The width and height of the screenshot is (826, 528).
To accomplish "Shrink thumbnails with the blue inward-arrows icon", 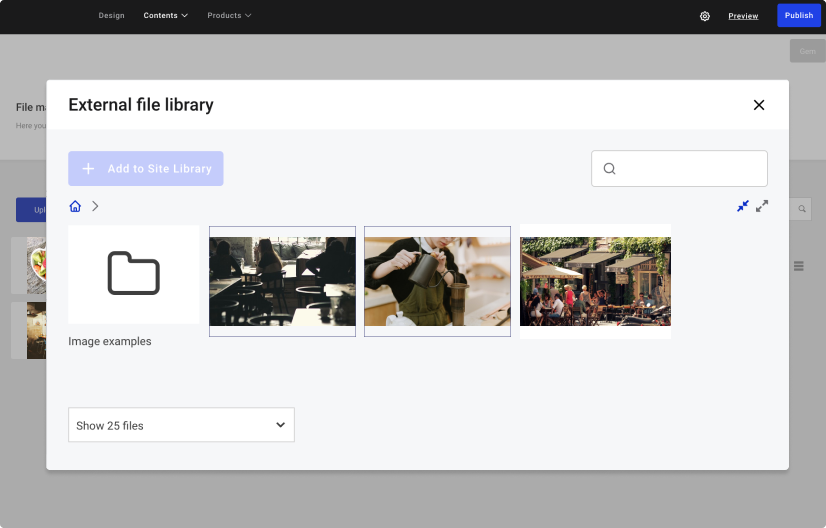I will click(x=742, y=206).
